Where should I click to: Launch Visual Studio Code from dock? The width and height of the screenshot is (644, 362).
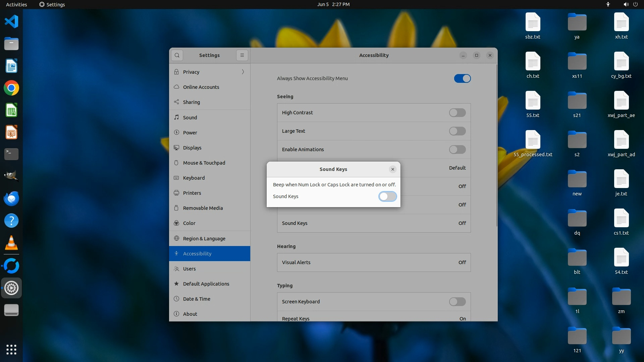click(11, 21)
